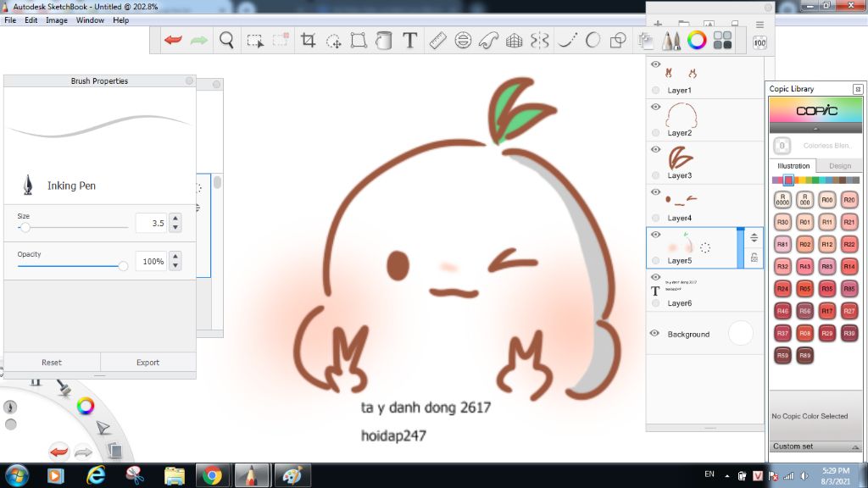
Task: Open the Edit menu
Action: click(x=31, y=20)
